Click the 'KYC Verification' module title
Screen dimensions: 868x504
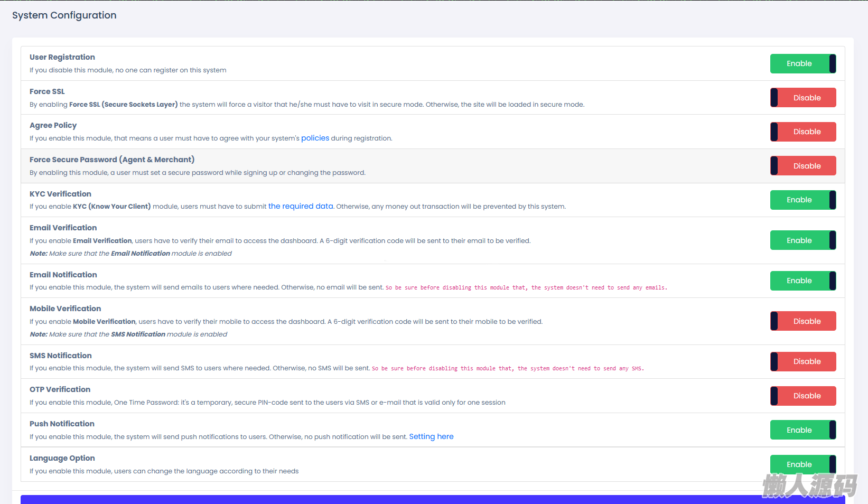pyautogui.click(x=60, y=194)
